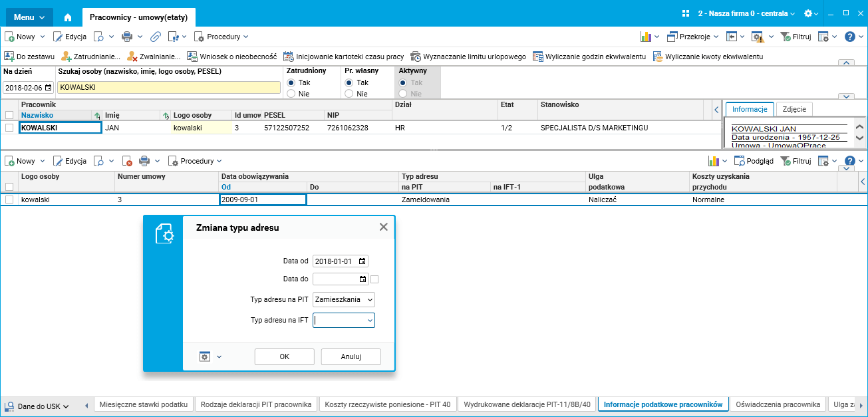Image resolution: width=868 pixels, height=417 pixels.
Task: Confirm dialog with OK button
Action: pyautogui.click(x=285, y=356)
